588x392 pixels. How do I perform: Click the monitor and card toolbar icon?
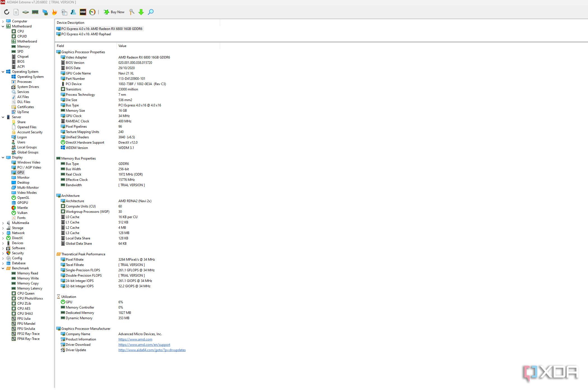tap(45, 12)
